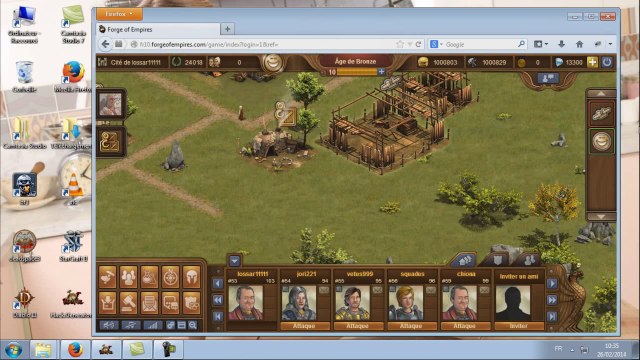Click the construction icon above wooden building
This screenshot has height=360, width=640.
[390, 83]
